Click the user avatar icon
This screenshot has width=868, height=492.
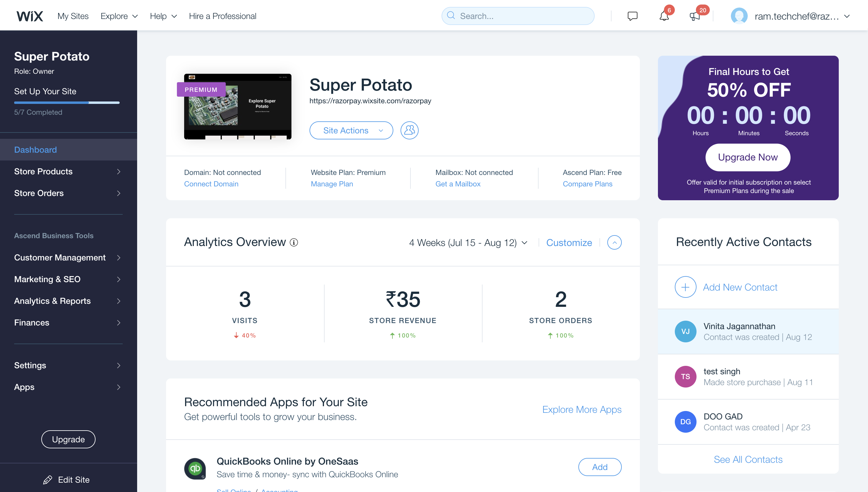pos(739,16)
